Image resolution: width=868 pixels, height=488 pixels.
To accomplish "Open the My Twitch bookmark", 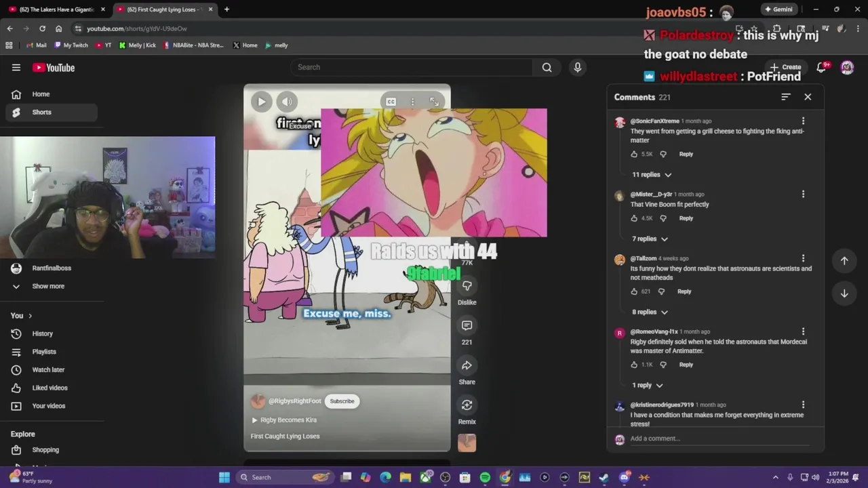I will click(70, 45).
